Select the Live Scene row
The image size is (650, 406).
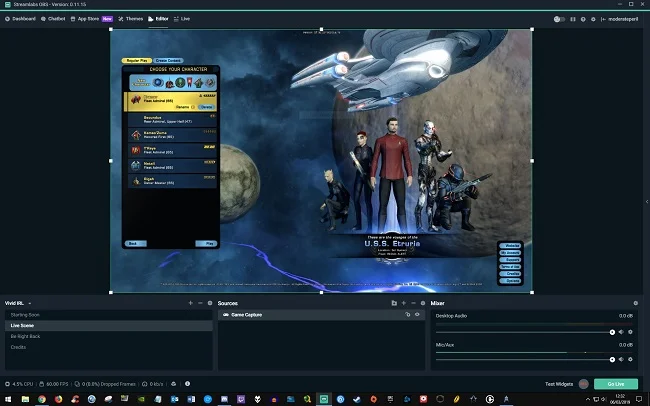[109, 326]
